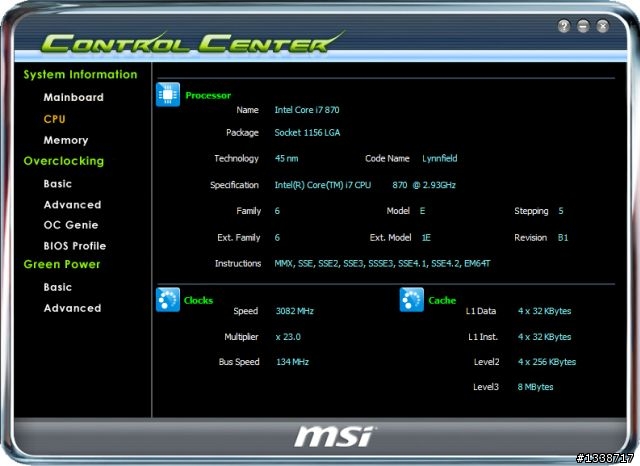640x466 pixels.
Task: Click the Level2 4 x 256 KBytes value
Action: coord(547,362)
